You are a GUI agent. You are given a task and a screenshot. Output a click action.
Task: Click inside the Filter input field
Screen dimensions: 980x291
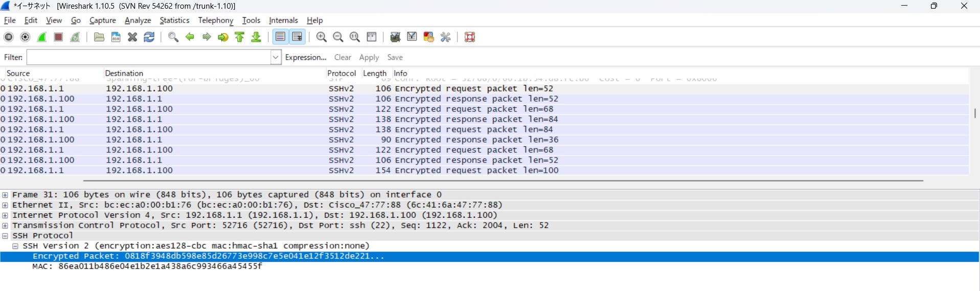(x=148, y=57)
